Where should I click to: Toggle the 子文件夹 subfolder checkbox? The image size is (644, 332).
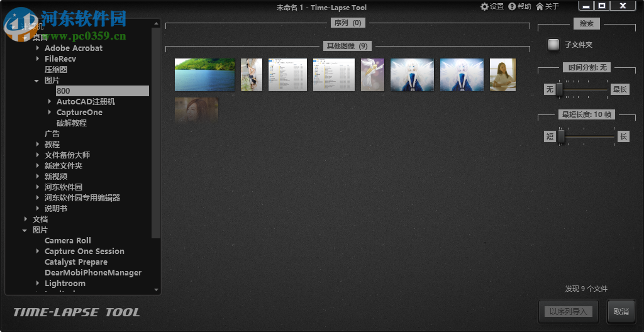click(x=553, y=45)
